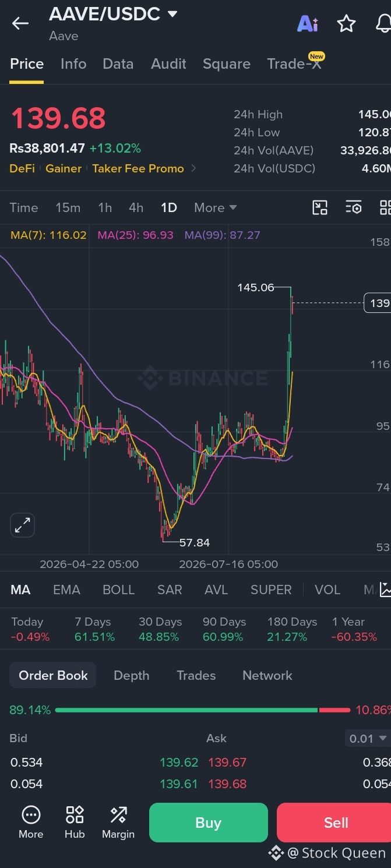
Task: Open the Trade-X tab
Action: click(294, 64)
